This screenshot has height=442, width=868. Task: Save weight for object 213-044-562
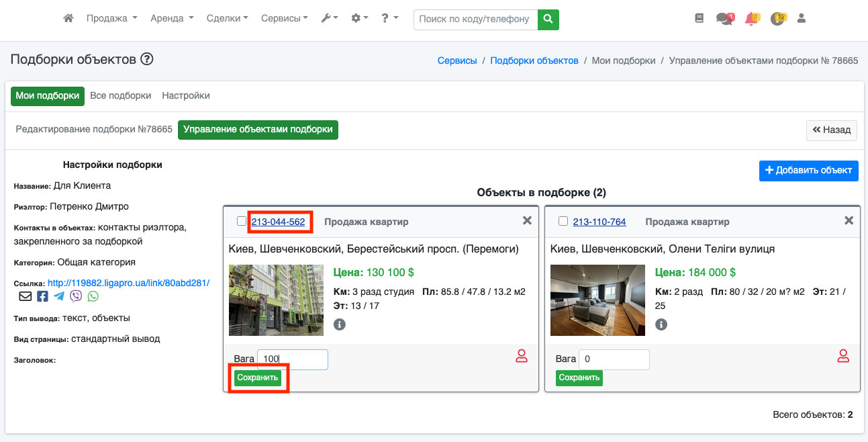258,378
